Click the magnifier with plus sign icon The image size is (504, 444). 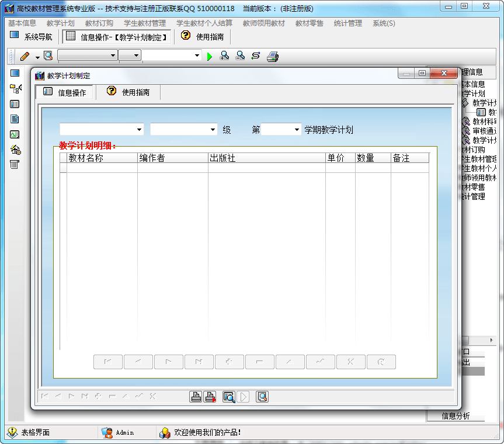point(224,56)
